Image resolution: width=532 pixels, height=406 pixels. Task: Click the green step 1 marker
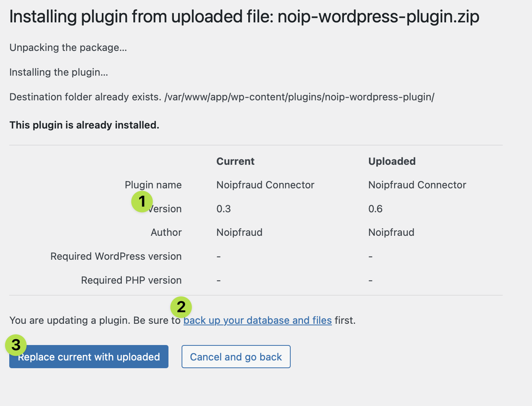(142, 201)
